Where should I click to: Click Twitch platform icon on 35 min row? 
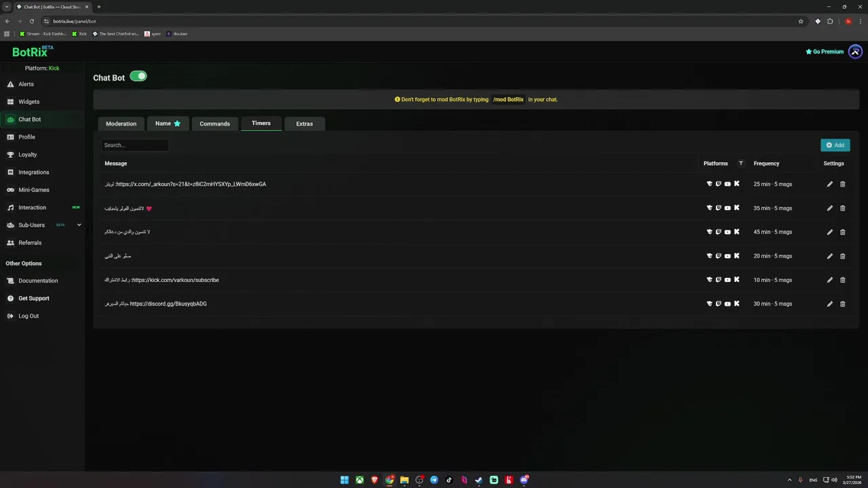(718, 208)
